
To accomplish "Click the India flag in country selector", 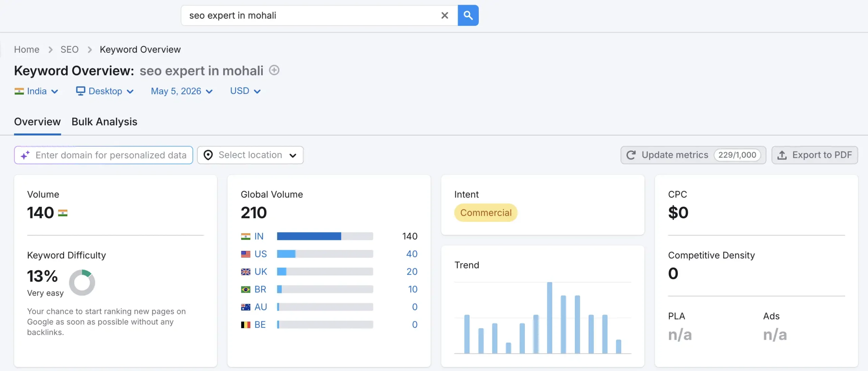I will click(x=19, y=91).
